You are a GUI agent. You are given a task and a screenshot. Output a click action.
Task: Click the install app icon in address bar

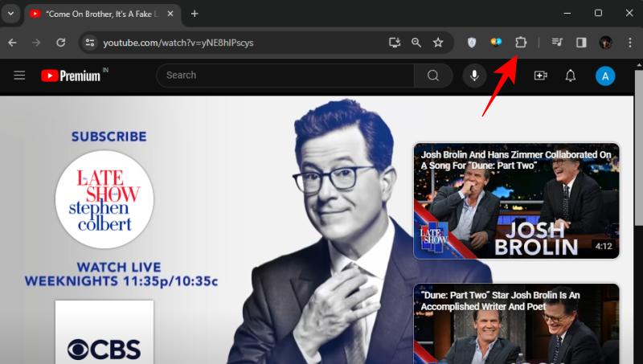coord(395,43)
